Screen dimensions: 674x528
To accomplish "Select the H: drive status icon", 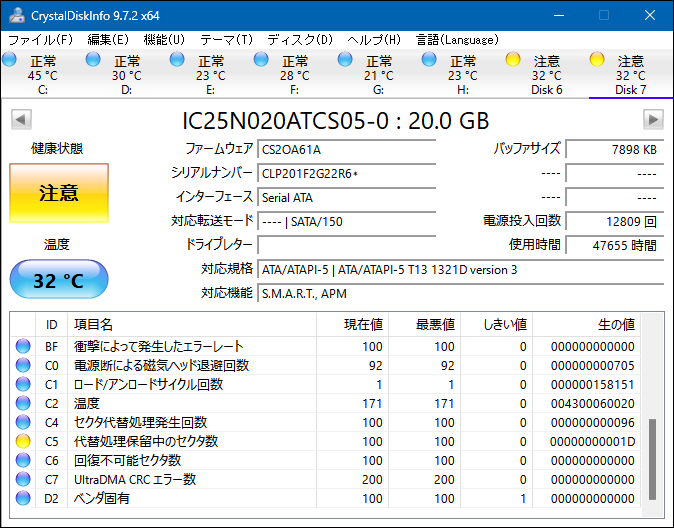I will pos(430,61).
